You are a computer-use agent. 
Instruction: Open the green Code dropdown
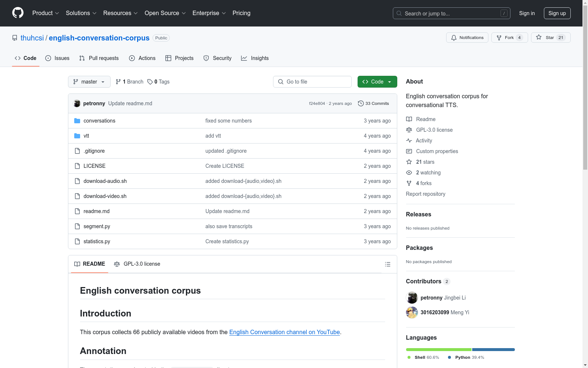[377, 82]
